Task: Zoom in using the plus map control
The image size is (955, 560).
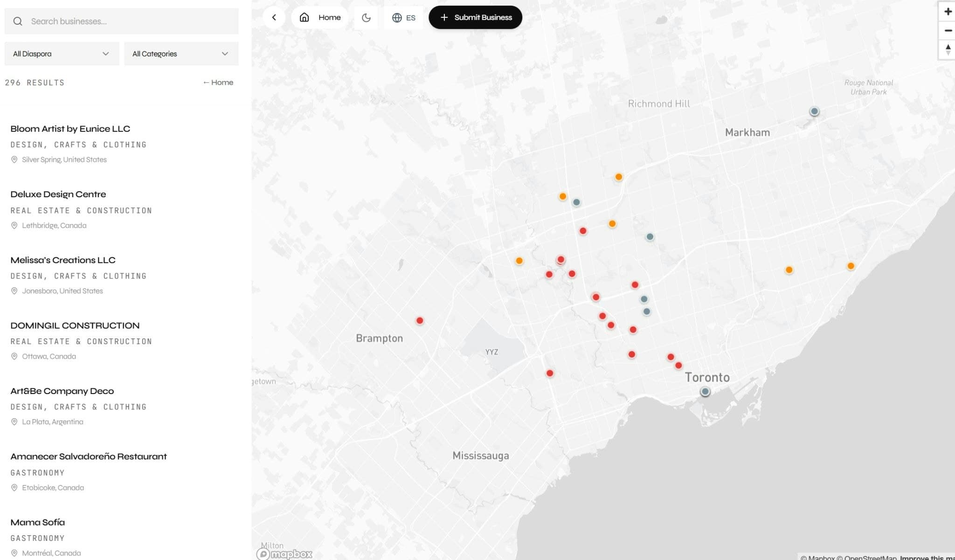Action: click(948, 11)
